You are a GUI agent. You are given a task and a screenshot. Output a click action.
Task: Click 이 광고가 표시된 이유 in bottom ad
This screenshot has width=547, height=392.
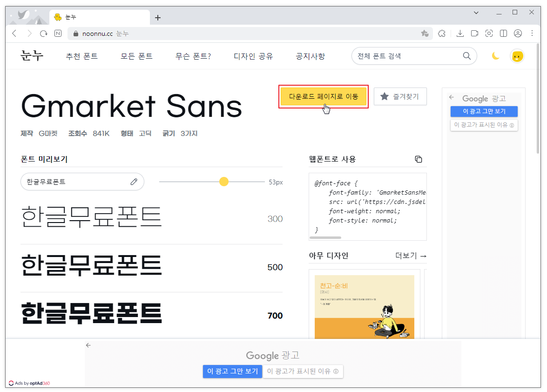tap(303, 372)
